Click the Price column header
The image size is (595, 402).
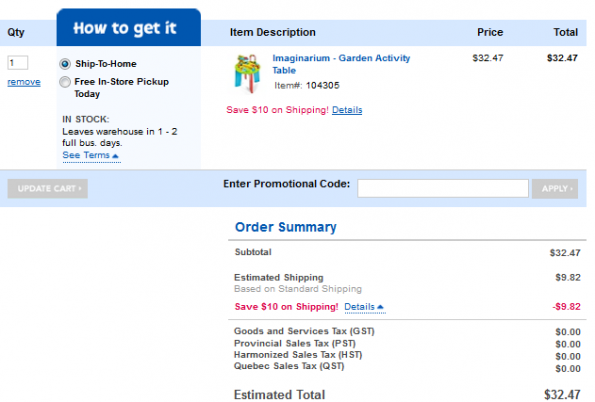(490, 32)
